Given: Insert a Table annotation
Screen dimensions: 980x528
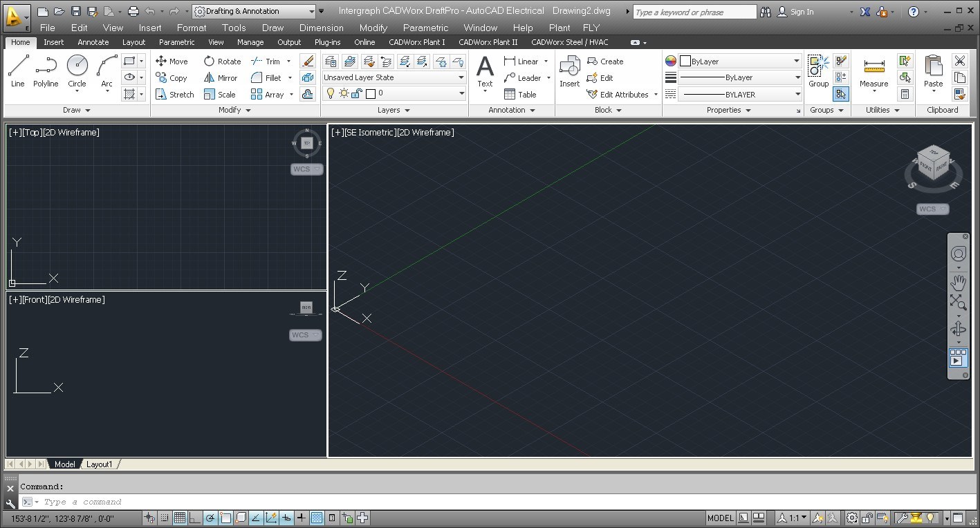Looking at the screenshot, I should (x=520, y=95).
